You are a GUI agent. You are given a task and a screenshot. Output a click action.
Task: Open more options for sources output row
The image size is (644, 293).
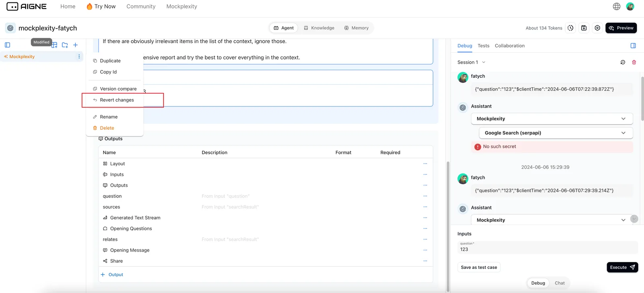click(x=425, y=207)
